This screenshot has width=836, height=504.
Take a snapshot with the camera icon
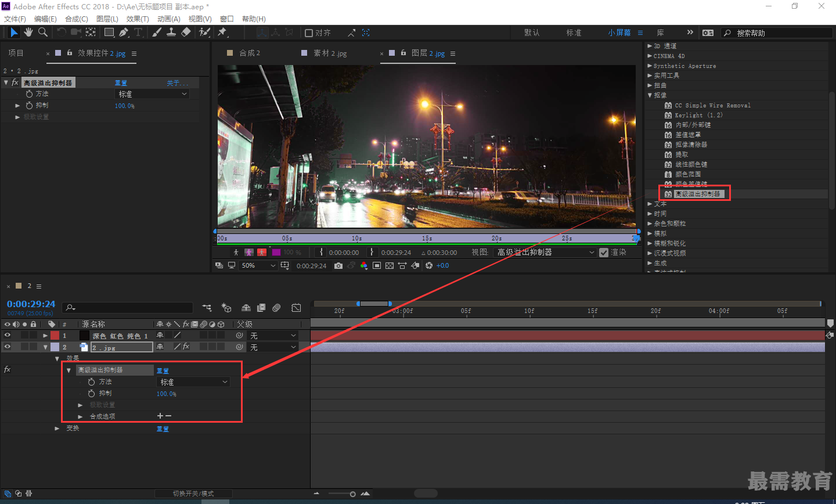point(338,265)
